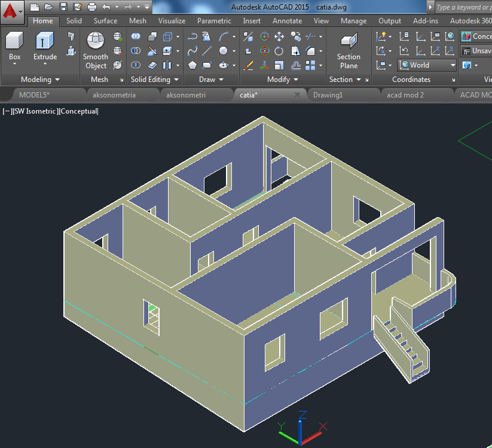Image resolution: width=492 pixels, height=448 pixels.
Task: Expand the Modeling panel
Action: pos(40,80)
